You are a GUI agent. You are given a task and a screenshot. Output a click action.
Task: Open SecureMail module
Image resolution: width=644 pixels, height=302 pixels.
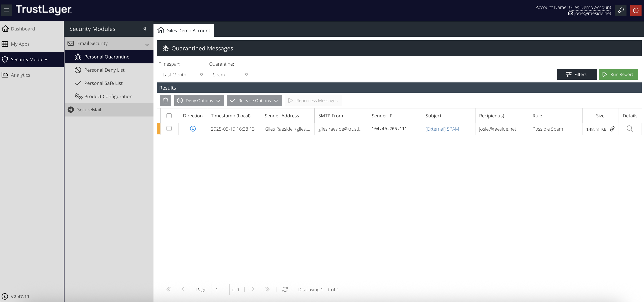(109, 110)
